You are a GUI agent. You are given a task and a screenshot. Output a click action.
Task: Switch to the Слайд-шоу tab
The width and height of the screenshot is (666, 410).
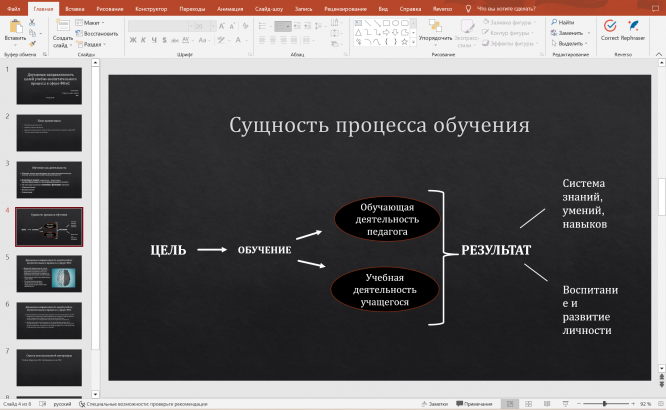269,8
